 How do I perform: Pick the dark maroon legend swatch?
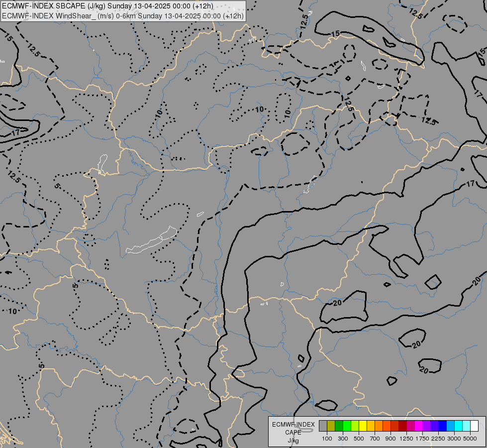tap(402, 426)
